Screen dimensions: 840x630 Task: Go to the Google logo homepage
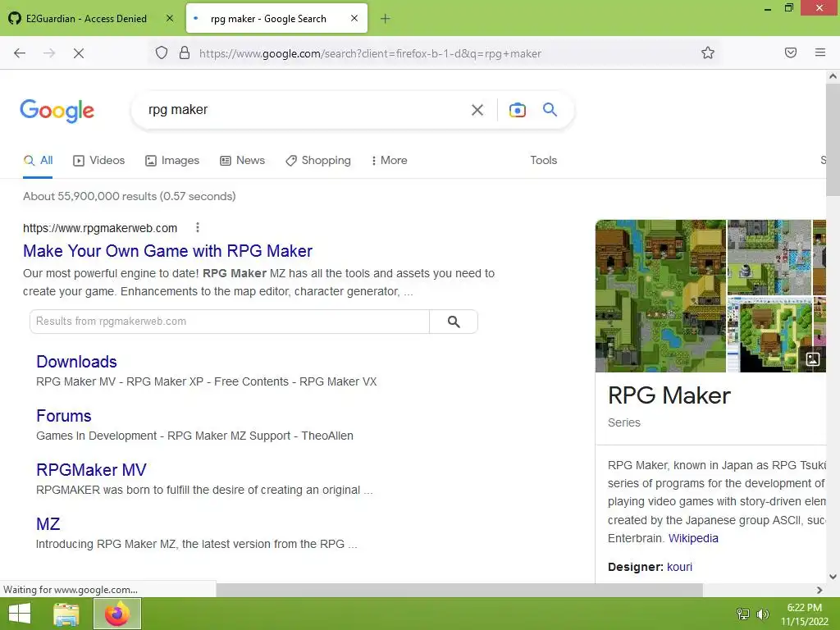click(x=57, y=111)
